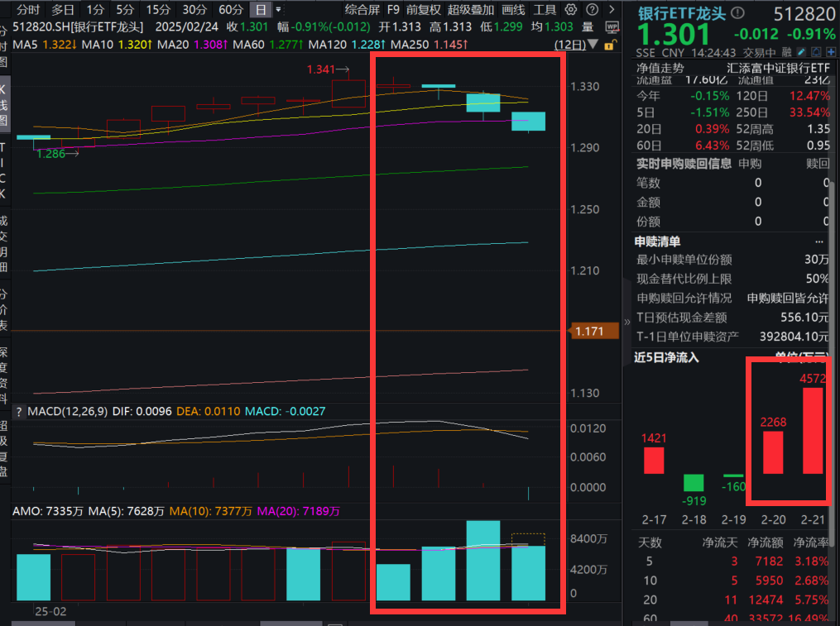Click the 512820.SH[银行ETF龙头] title text
The image size is (840, 626).
79,26
